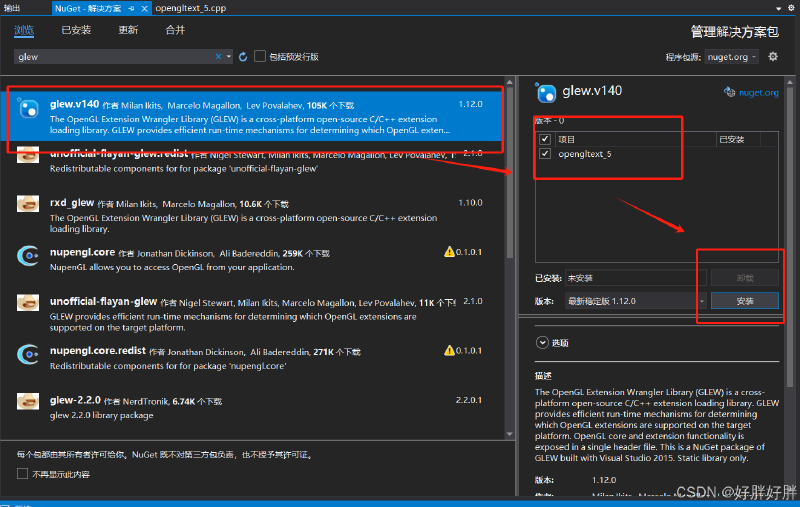Open the package source nuget.org dropdown
The width and height of the screenshot is (800, 507).
(732, 57)
